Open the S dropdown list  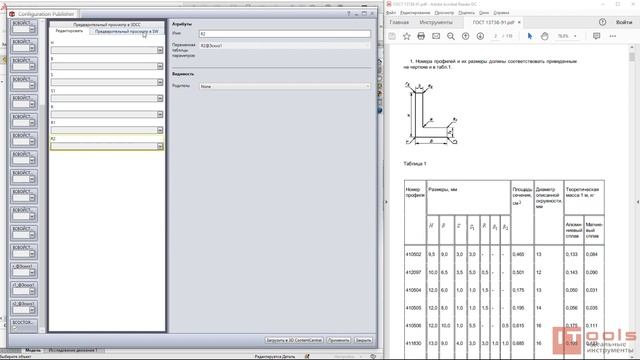[x=160, y=82]
